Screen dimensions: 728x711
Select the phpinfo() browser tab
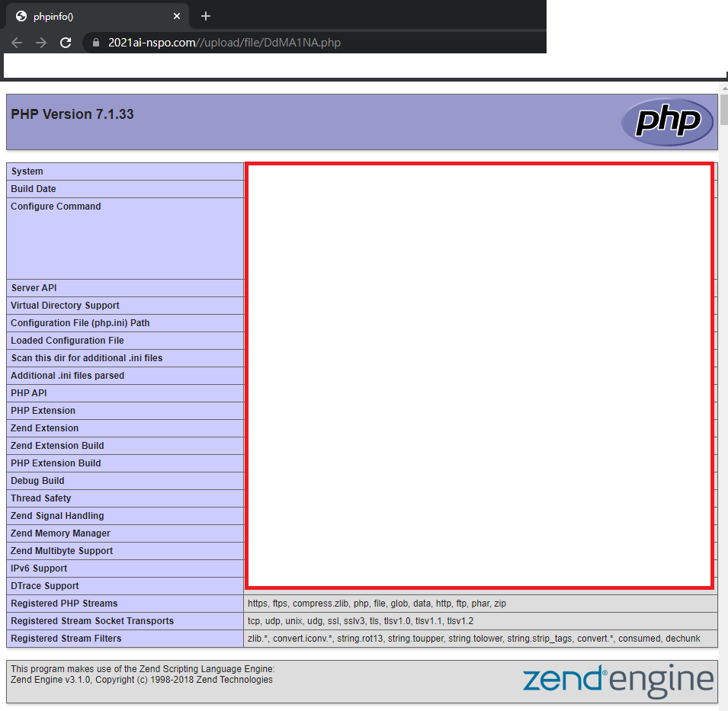(97, 17)
